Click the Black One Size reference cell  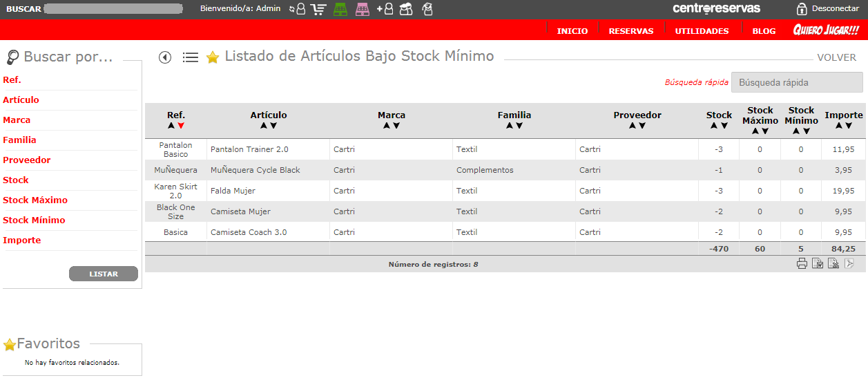coord(176,211)
